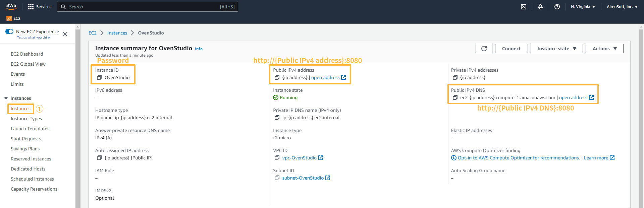The height and width of the screenshot is (208, 644).
Task: Click the IMDSv2 Optional value
Action: coord(105,198)
